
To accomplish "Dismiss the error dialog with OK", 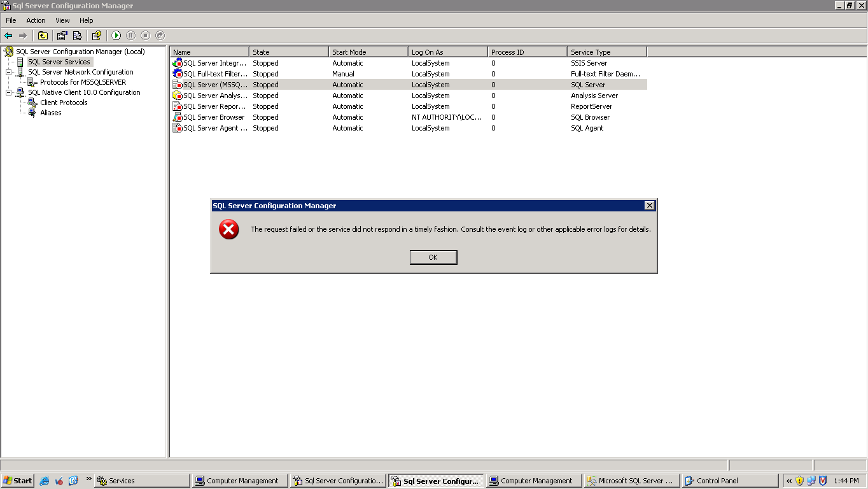I will (x=433, y=257).
